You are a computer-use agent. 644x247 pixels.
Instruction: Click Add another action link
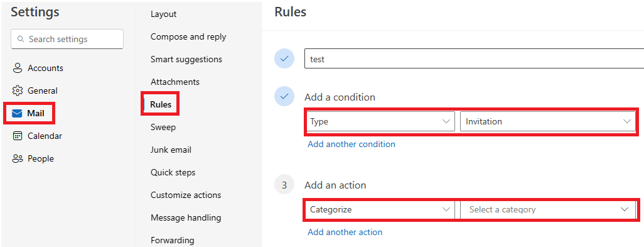tap(345, 232)
